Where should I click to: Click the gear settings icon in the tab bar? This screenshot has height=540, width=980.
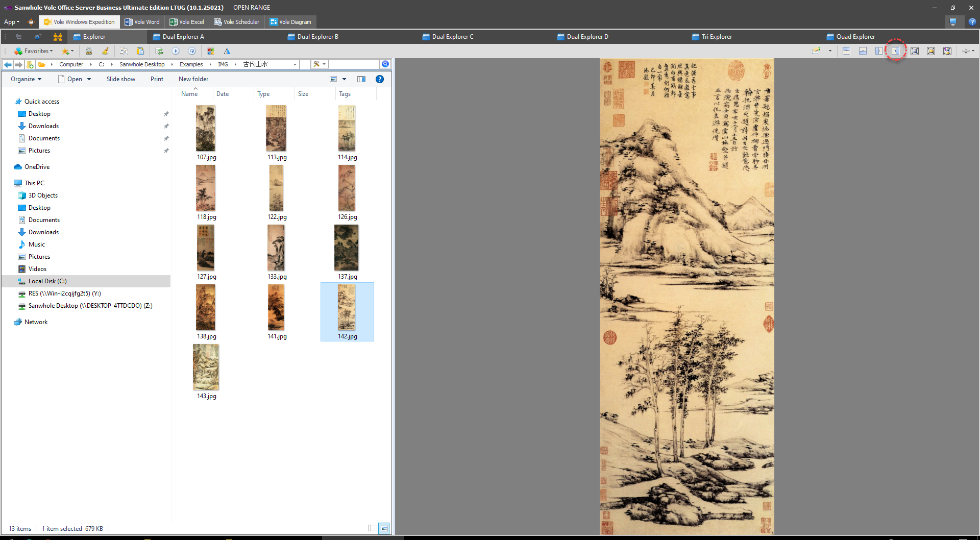(x=38, y=37)
